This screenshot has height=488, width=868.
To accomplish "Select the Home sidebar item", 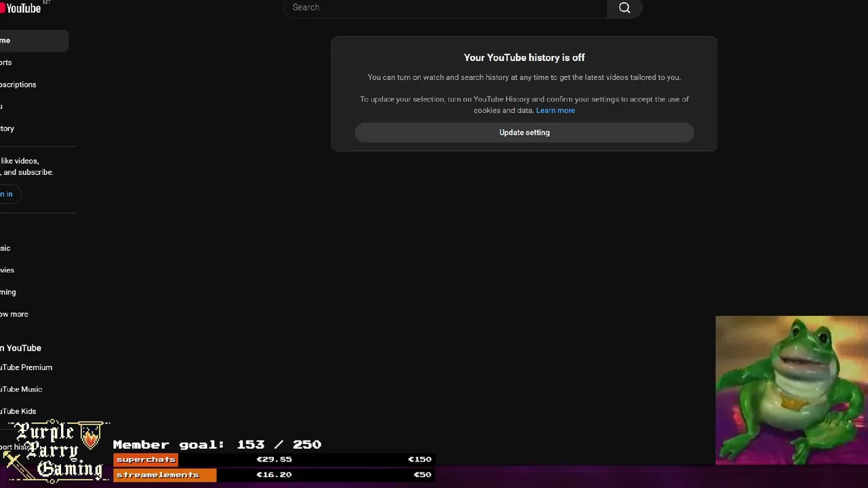I will tap(33, 41).
